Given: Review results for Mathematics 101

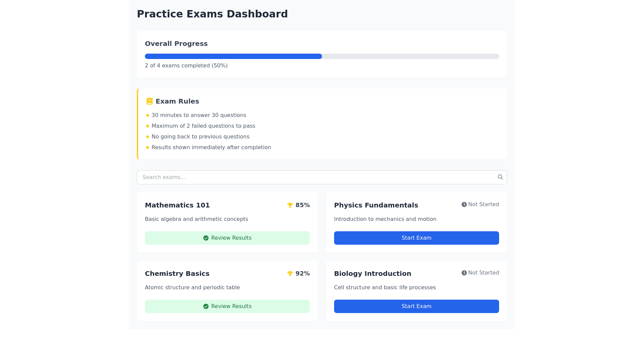Looking at the screenshot, I should click(227, 238).
